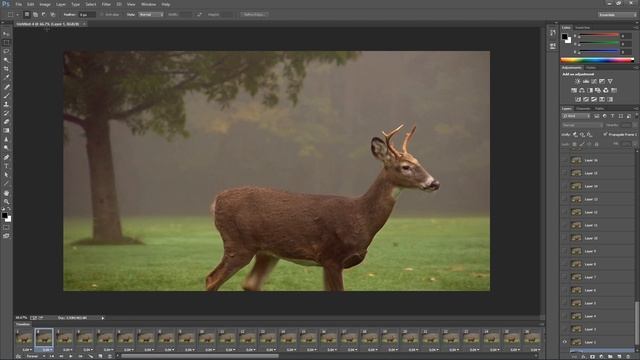
Task: Select the Gradient tool
Action: click(x=6, y=131)
